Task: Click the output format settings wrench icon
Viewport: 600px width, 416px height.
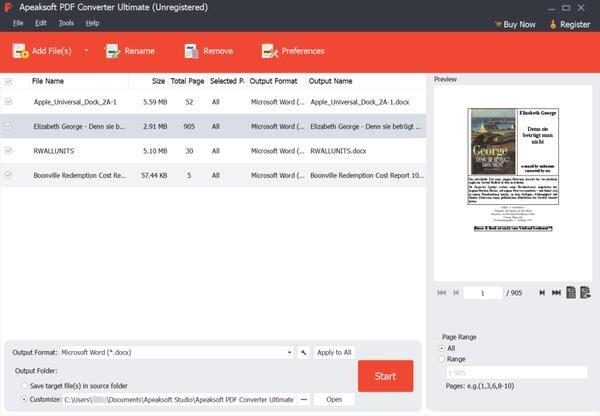Action: pos(304,353)
